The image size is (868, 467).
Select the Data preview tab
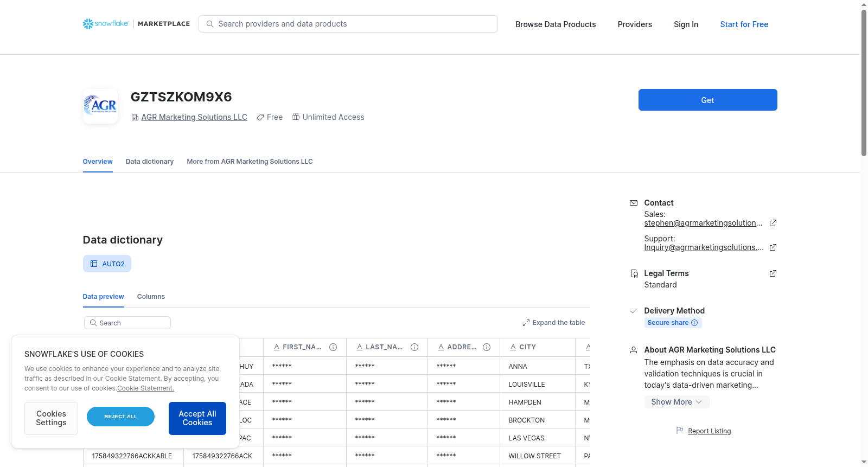103,297
